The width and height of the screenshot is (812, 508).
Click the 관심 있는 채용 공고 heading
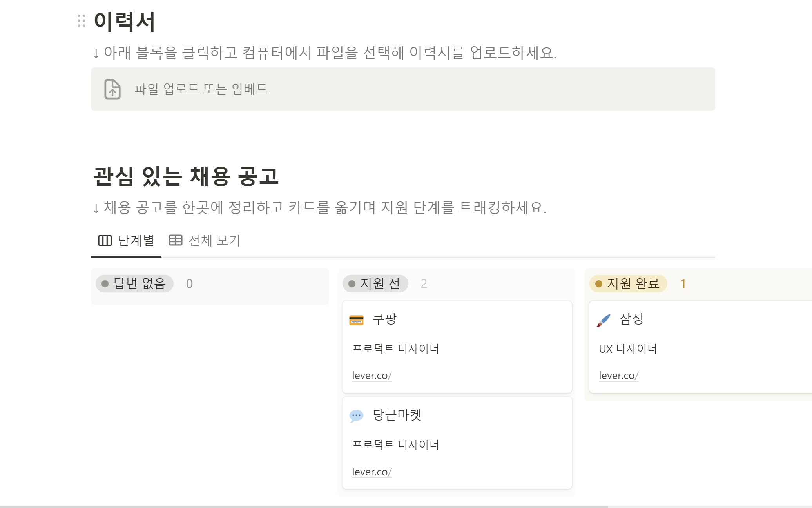(186, 176)
